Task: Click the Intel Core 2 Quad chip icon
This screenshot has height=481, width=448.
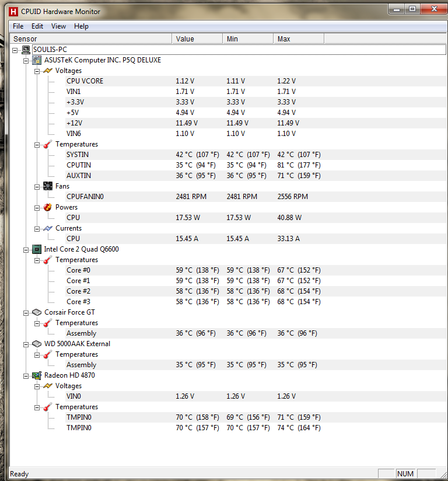Action: [x=37, y=249]
